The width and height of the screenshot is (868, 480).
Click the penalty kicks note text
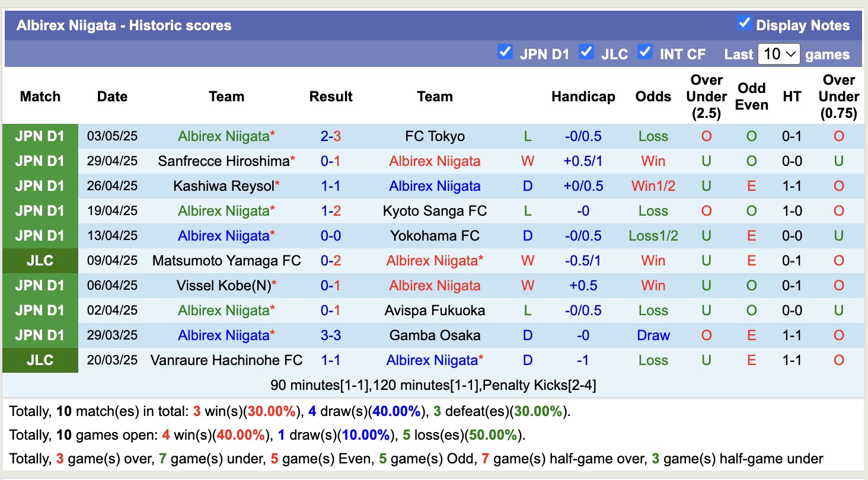pos(434,385)
